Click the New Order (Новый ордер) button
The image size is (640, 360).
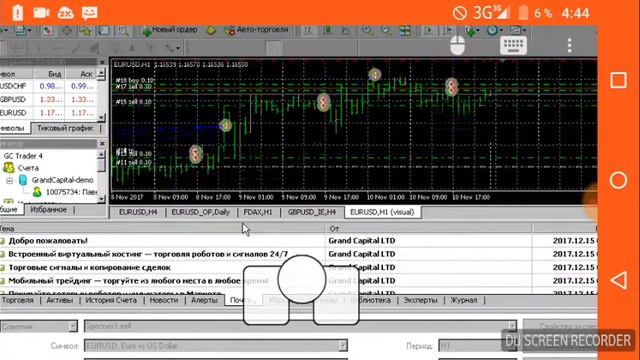tap(169, 30)
